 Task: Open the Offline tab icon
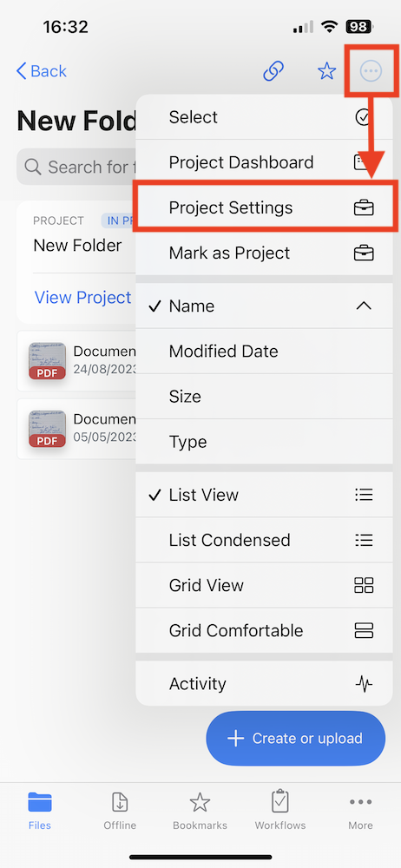click(120, 802)
